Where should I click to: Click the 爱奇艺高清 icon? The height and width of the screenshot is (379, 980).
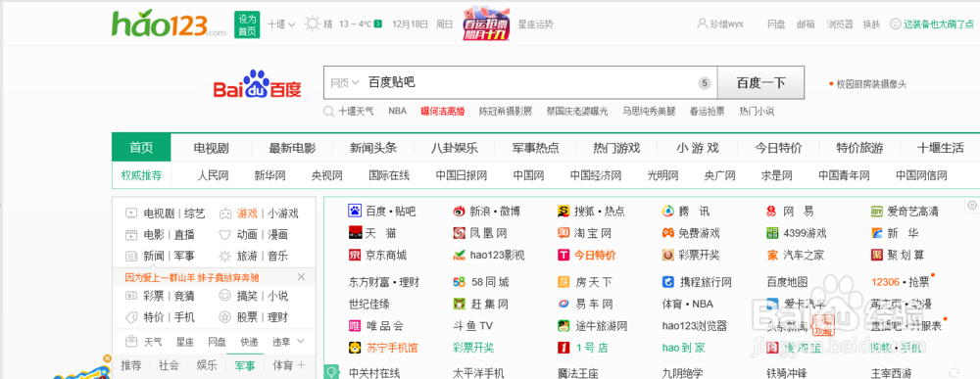tap(877, 211)
